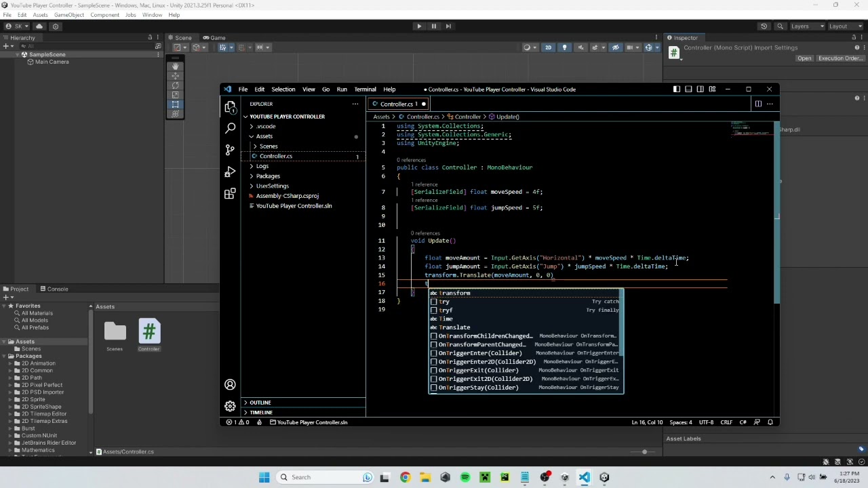Switch to the Unity Game tab
This screenshot has height=488, width=868.
214,37
